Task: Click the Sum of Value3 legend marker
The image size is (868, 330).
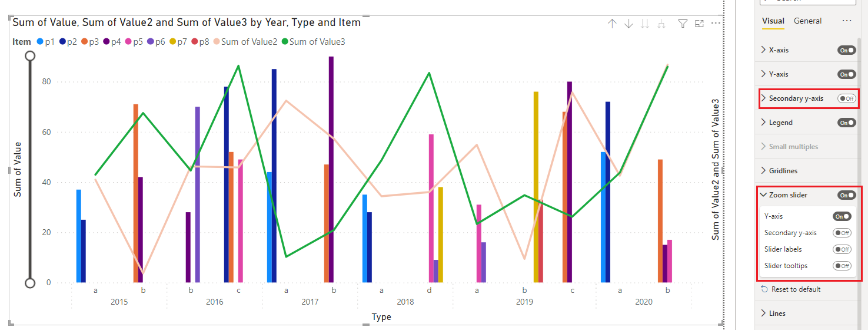Action: click(285, 42)
